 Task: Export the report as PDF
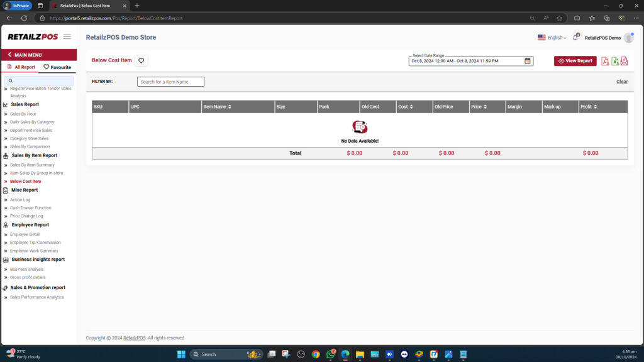[x=604, y=60]
